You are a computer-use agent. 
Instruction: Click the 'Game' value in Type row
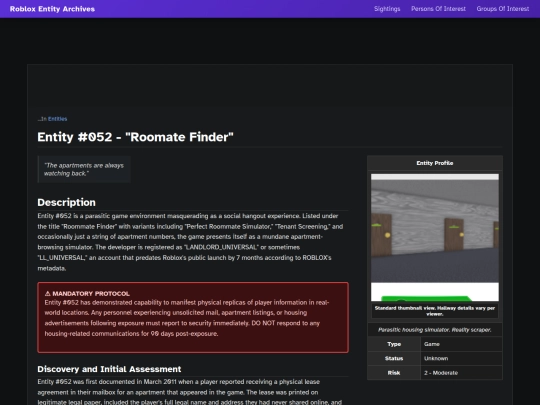(x=432, y=344)
